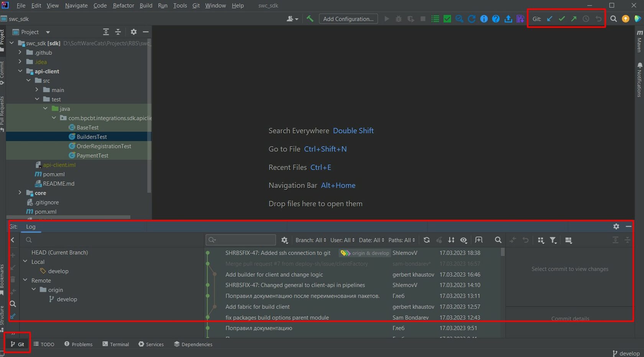Click Collapse All in Project panel header
This screenshot has height=357, width=644.
[x=118, y=32]
